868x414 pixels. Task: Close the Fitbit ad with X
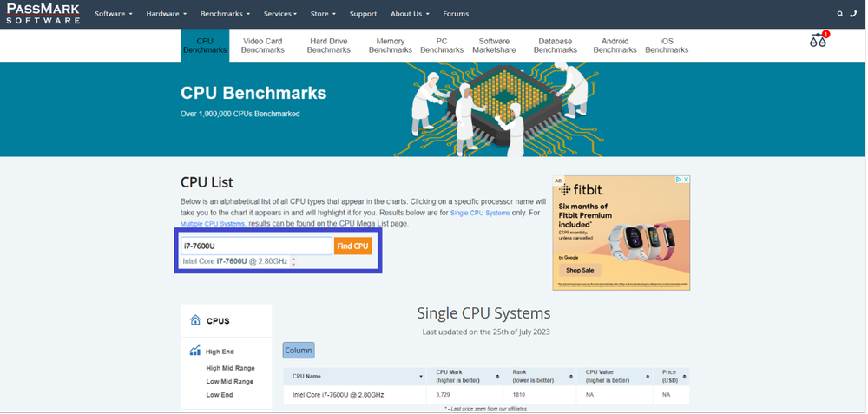pos(686,180)
